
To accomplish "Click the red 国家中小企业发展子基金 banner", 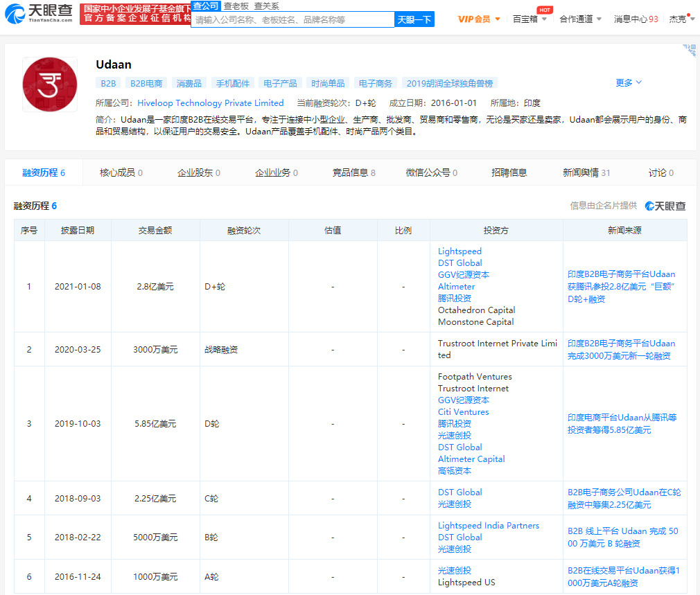I will pyautogui.click(x=135, y=14).
